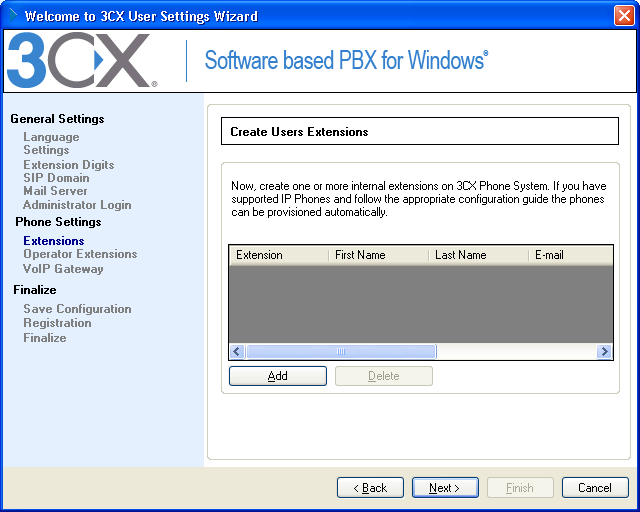Screen dimensions: 640x512
Task: Click the horizontal scrollbar thumb
Action: (x=341, y=352)
